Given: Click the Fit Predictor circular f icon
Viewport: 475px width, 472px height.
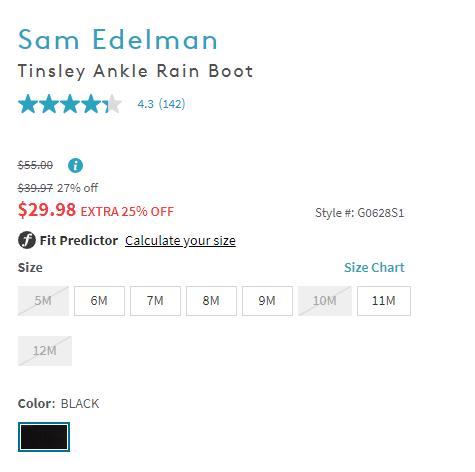Looking at the screenshot, I should point(27,240).
